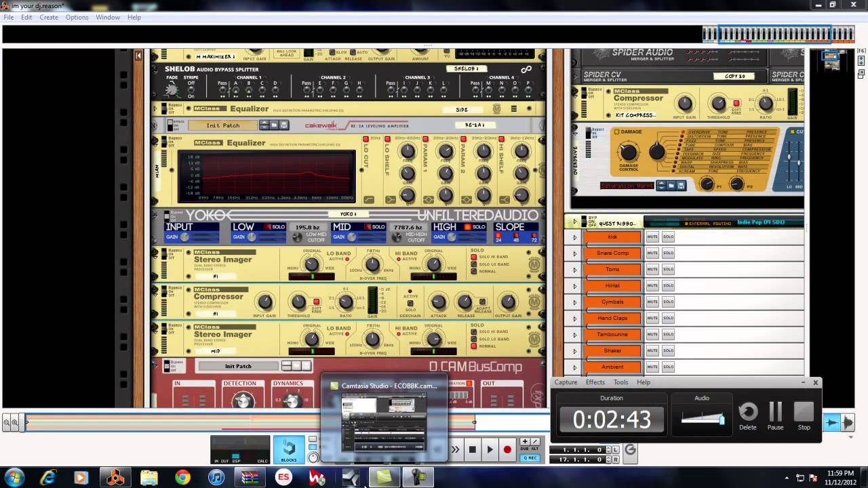Open the Options menu
868x488 pixels.
(x=77, y=17)
